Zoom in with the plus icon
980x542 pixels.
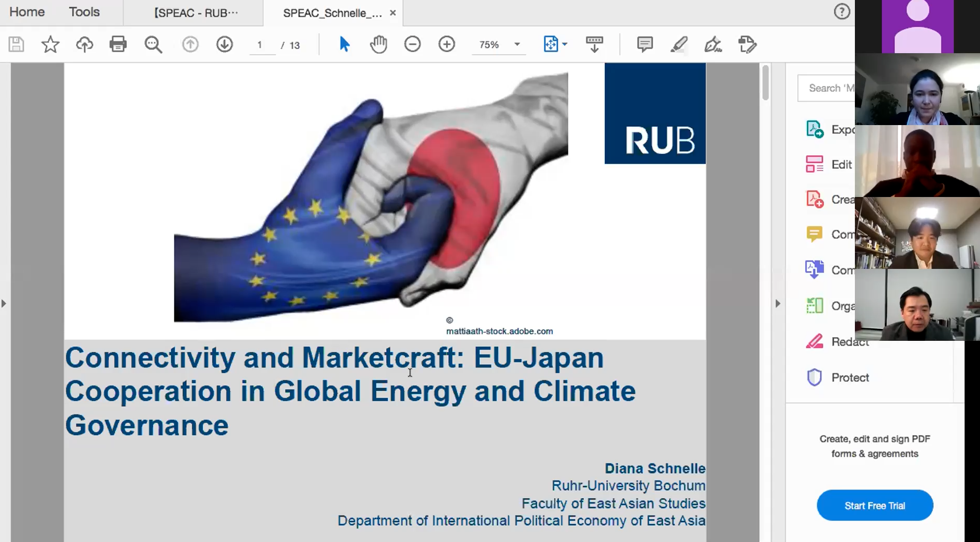point(447,44)
